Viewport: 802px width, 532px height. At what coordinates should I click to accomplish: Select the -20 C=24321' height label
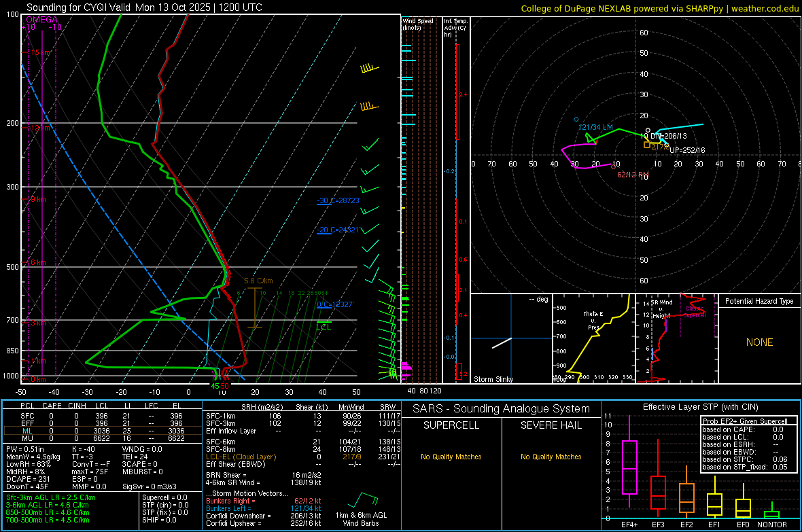tap(338, 230)
